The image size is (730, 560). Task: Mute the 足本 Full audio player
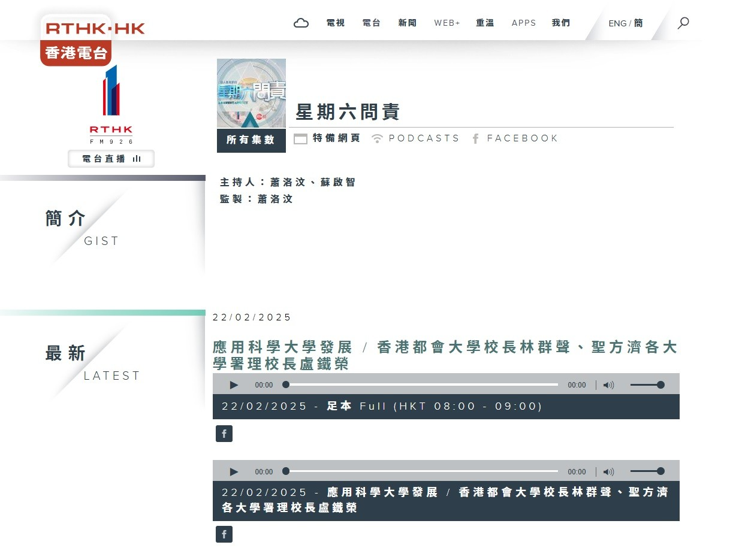click(x=608, y=385)
